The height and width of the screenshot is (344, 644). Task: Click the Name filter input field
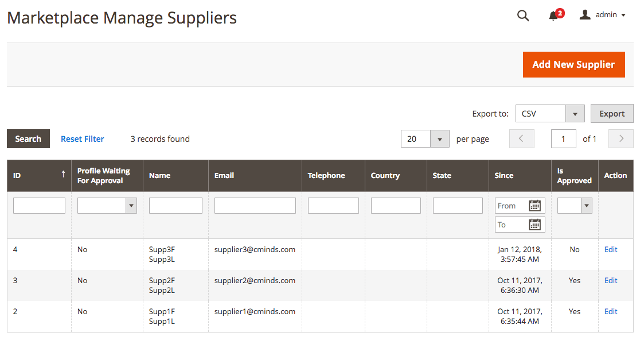(x=175, y=206)
